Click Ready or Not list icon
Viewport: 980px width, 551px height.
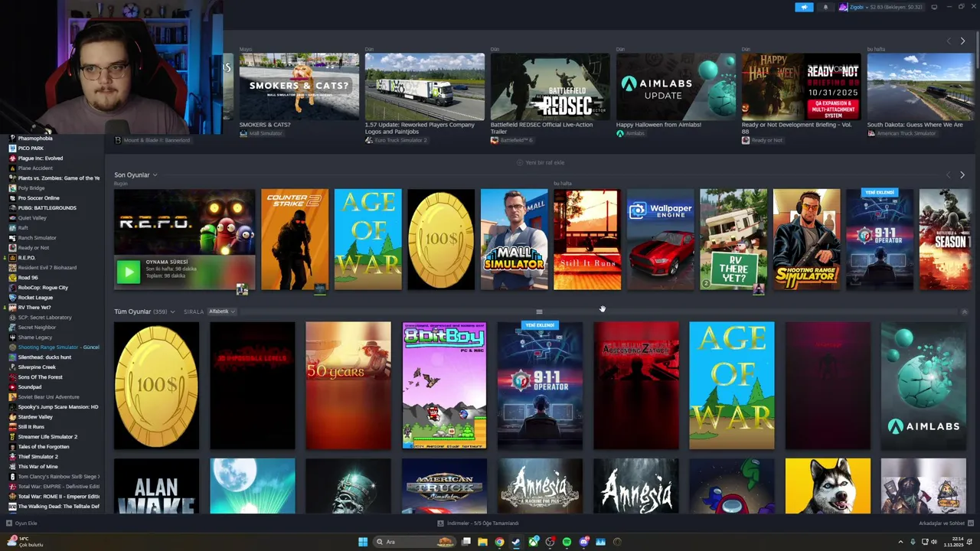12,248
